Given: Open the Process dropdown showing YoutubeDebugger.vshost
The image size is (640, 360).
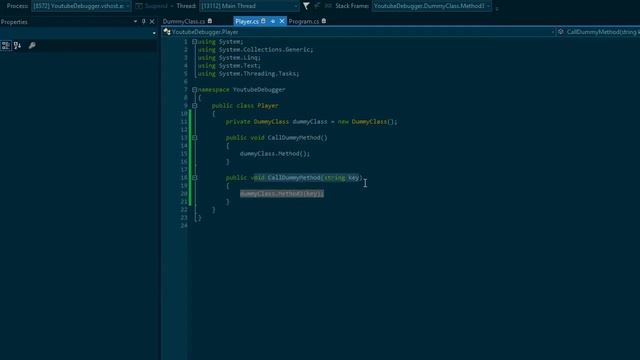Looking at the screenshot, I should pos(81,6).
